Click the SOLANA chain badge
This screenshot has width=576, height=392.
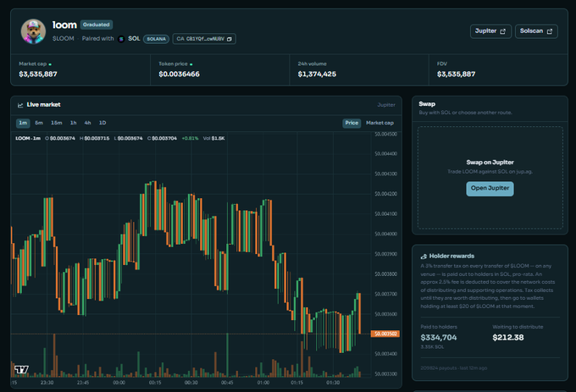pos(156,39)
